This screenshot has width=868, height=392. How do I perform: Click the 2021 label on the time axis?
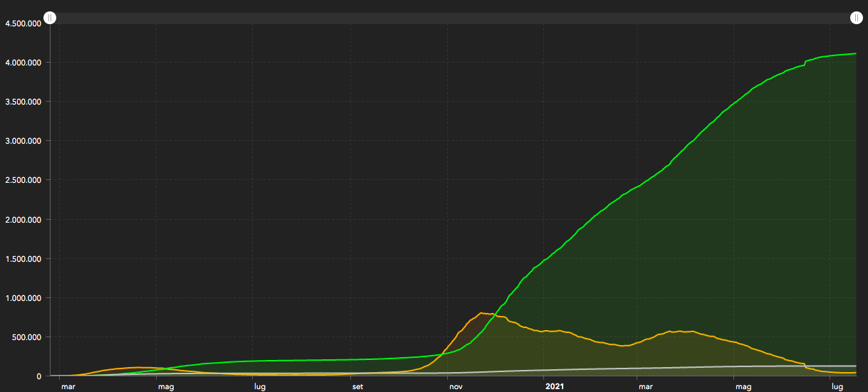click(x=555, y=386)
